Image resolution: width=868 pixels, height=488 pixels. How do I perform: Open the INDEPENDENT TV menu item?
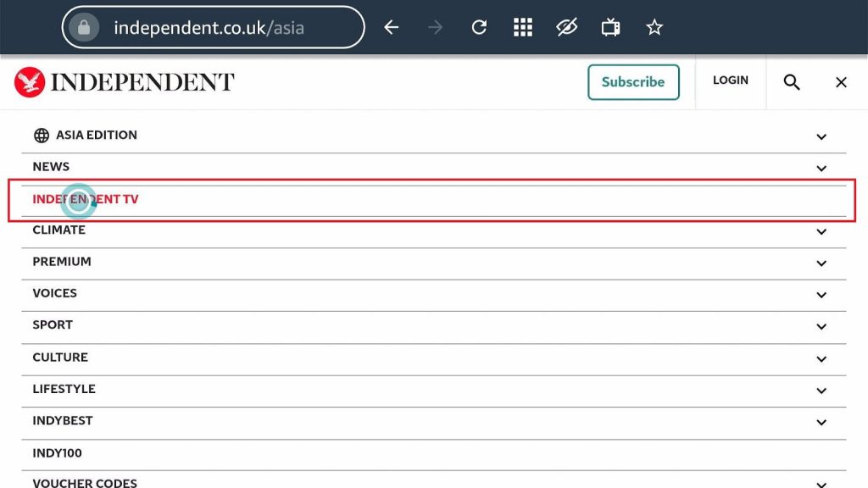click(x=86, y=199)
